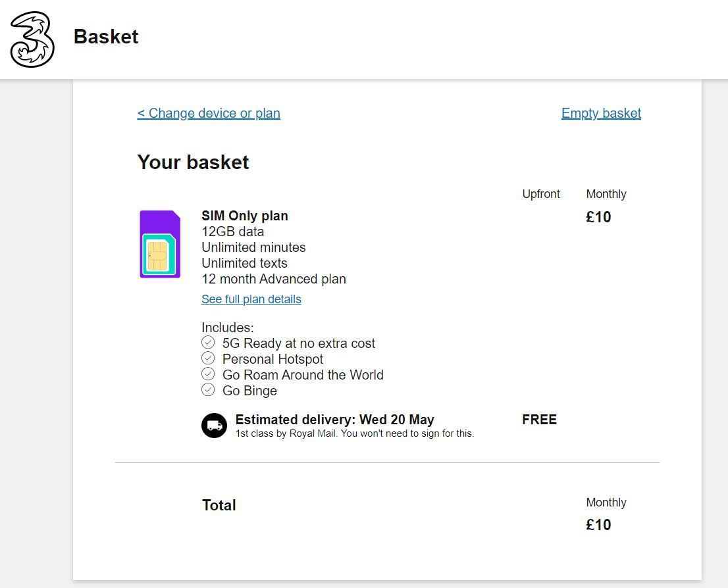Click the 12 month Advanced plan text
728x588 pixels.
[x=274, y=279]
